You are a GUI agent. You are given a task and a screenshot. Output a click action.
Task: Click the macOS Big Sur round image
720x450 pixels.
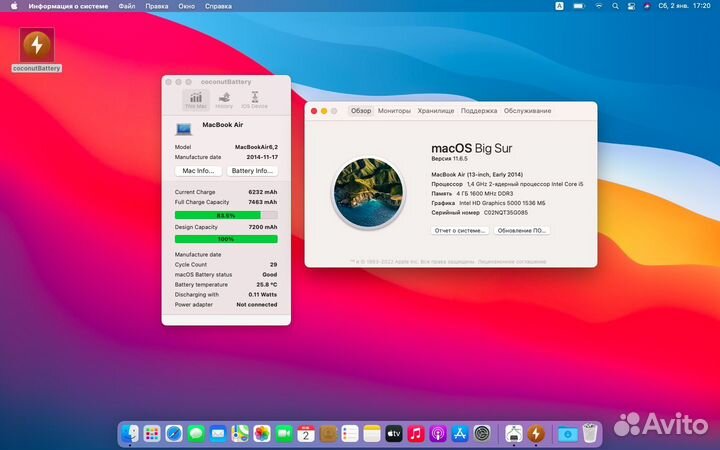[368, 192]
